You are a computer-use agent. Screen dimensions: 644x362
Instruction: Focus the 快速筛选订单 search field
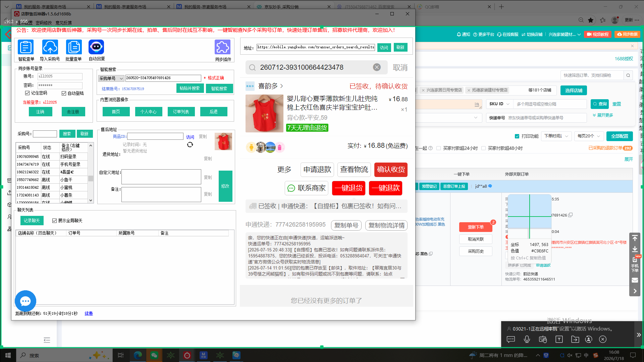pos(592,75)
